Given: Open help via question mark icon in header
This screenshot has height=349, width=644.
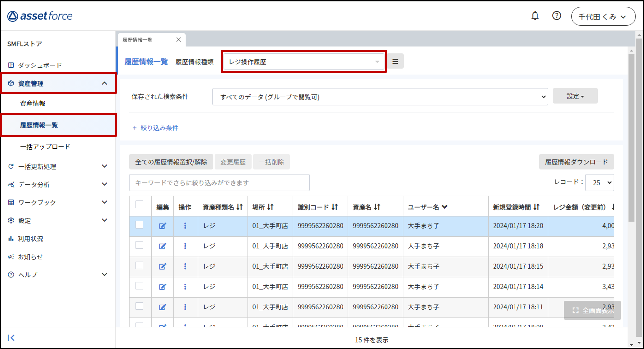Looking at the screenshot, I should 556,16.
